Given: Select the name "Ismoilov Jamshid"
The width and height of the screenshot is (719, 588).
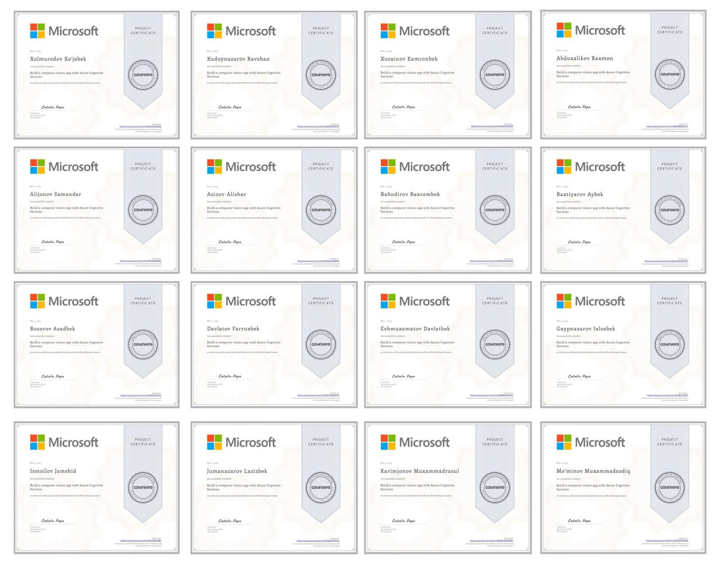Looking at the screenshot, I should click(53, 471).
